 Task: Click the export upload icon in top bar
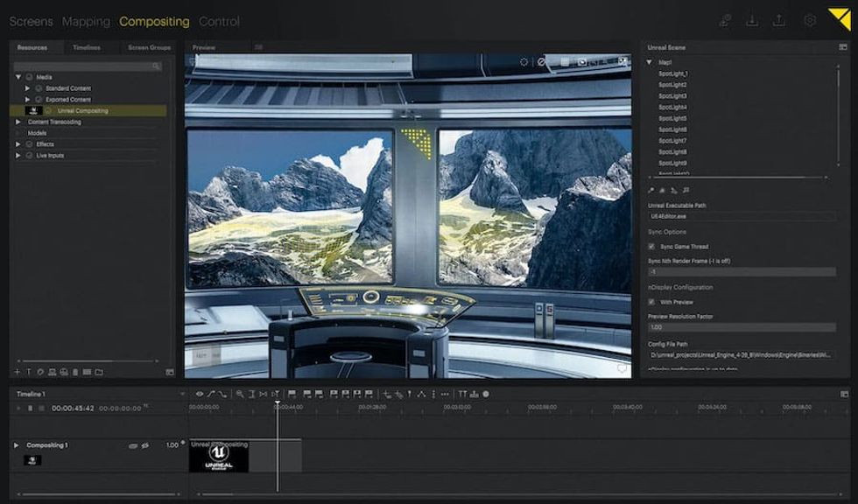tap(779, 21)
